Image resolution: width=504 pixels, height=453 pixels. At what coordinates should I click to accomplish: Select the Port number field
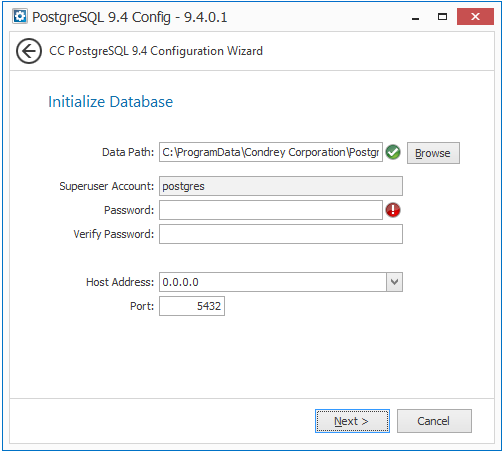coord(192,306)
